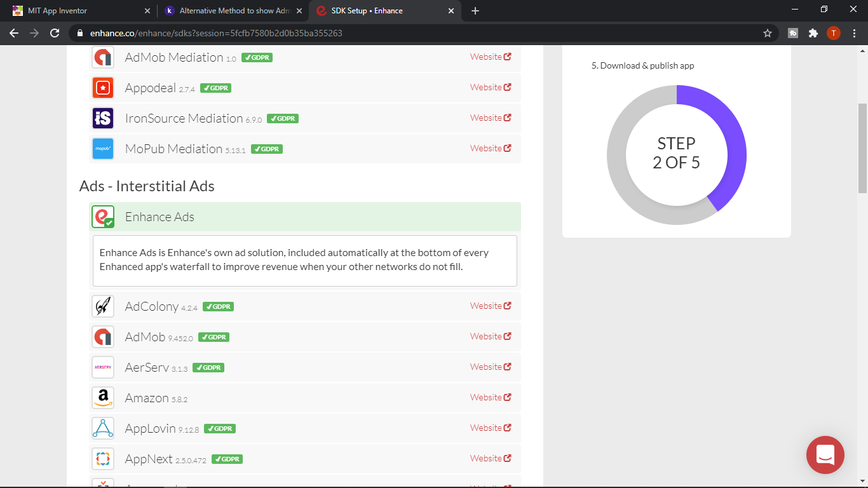Open AdColony Website link
This screenshot has height=488, width=868.
pos(491,306)
